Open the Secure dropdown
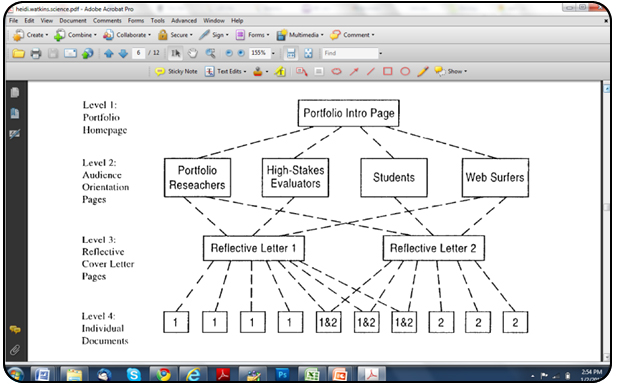This screenshot has width=618, height=387. 175,35
